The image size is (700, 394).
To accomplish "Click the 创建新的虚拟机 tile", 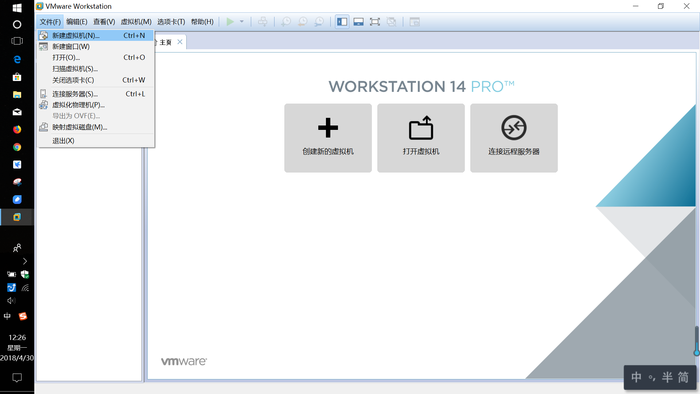I will tap(328, 138).
